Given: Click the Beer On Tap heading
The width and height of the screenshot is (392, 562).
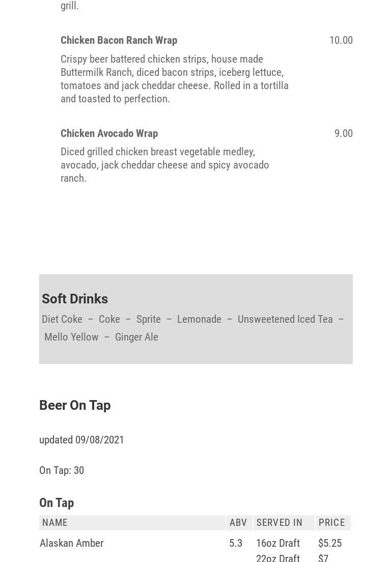Looking at the screenshot, I should pos(75,405).
